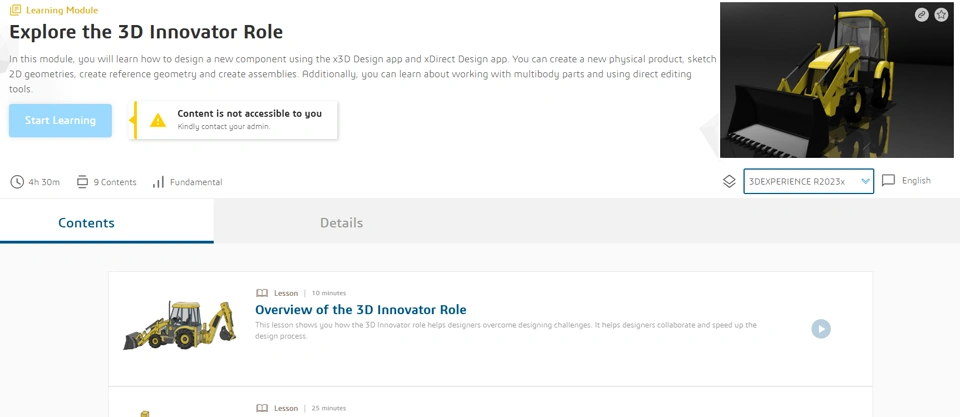
Task: Open Overview of the 3D Innovator Role link
Action: pos(360,310)
